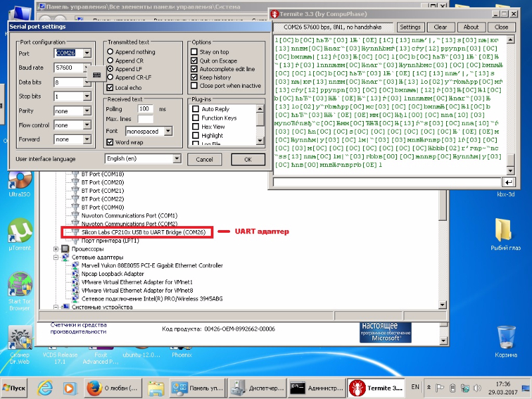Launch Windows Media Player from the taskbar
Screen dimensions: 532x399
69,388
